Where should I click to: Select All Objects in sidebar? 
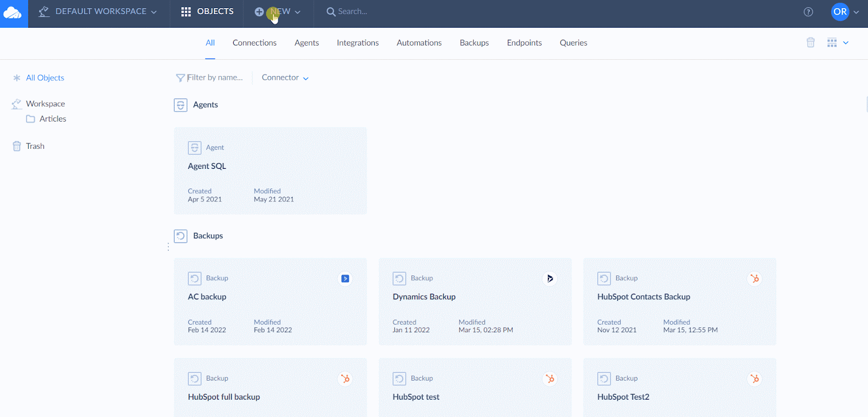tap(45, 78)
